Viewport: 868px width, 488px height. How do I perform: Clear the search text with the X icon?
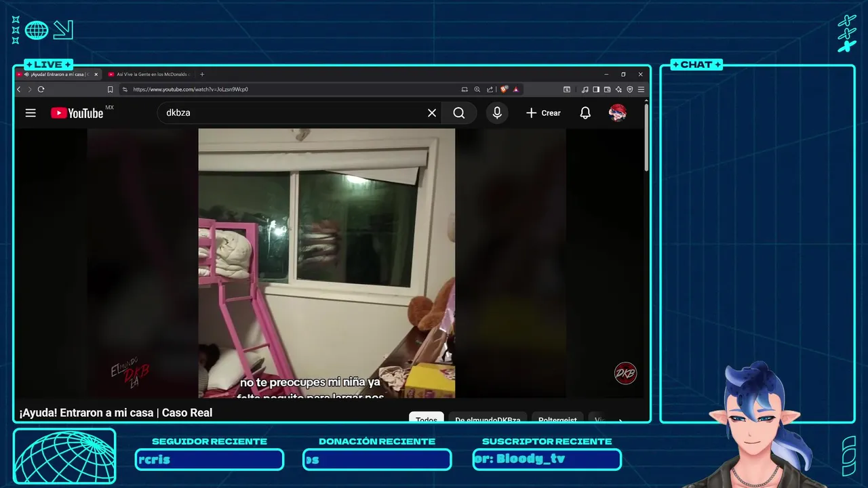pos(432,113)
